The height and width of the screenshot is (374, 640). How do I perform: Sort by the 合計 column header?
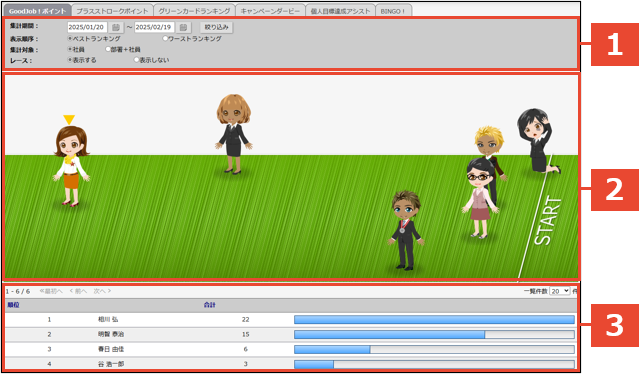[x=210, y=305]
